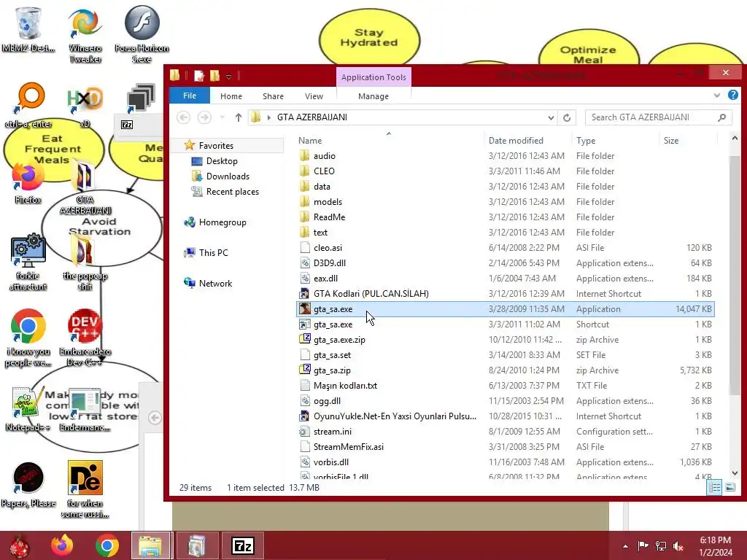This screenshot has width=747, height=560.
Task: Switch to the View ribbon tab
Action: [x=314, y=96]
